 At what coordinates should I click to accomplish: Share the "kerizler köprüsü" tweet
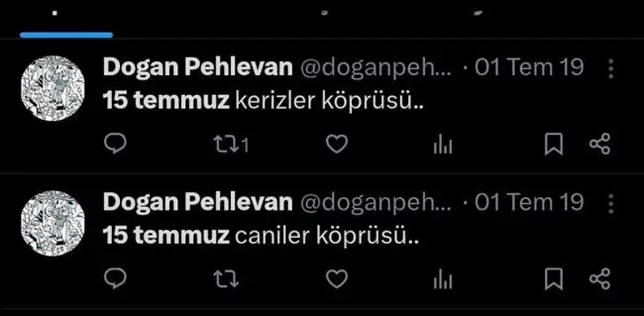[600, 144]
